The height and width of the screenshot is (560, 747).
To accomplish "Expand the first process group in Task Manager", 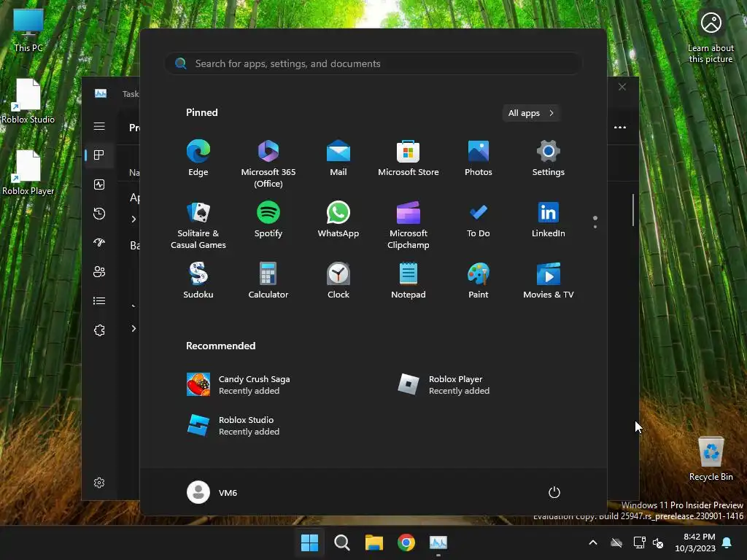I will tap(134, 219).
